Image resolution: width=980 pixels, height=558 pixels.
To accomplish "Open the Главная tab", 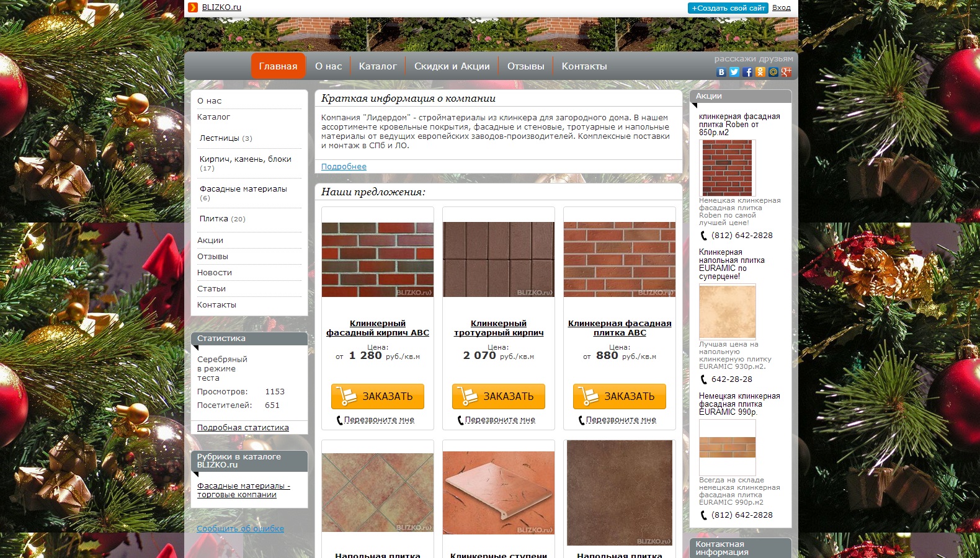I will (x=278, y=66).
